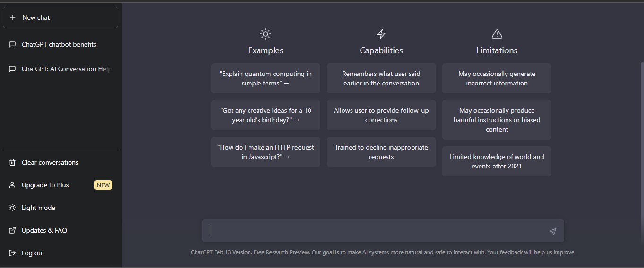Select Log out in the sidebar
The width and height of the screenshot is (644, 268).
point(33,253)
